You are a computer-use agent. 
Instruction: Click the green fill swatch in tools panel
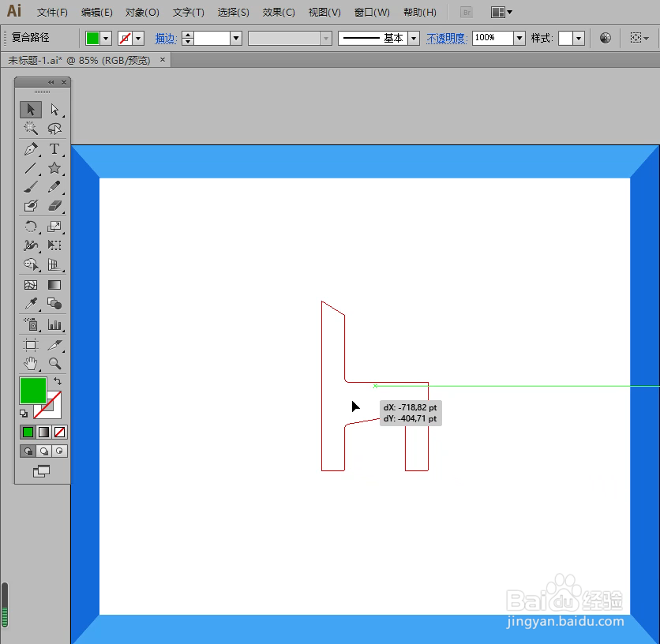click(x=33, y=391)
